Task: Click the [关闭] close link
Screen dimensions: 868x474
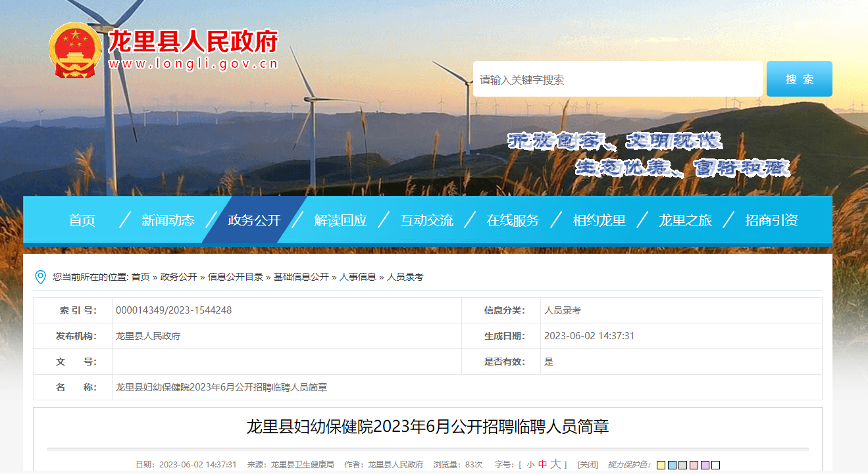Action: (x=588, y=465)
